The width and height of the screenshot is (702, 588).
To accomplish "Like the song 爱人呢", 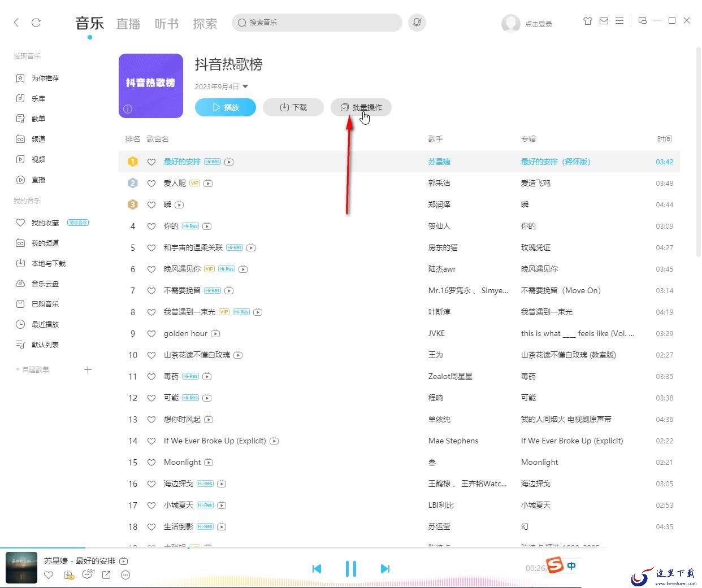I will (151, 183).
